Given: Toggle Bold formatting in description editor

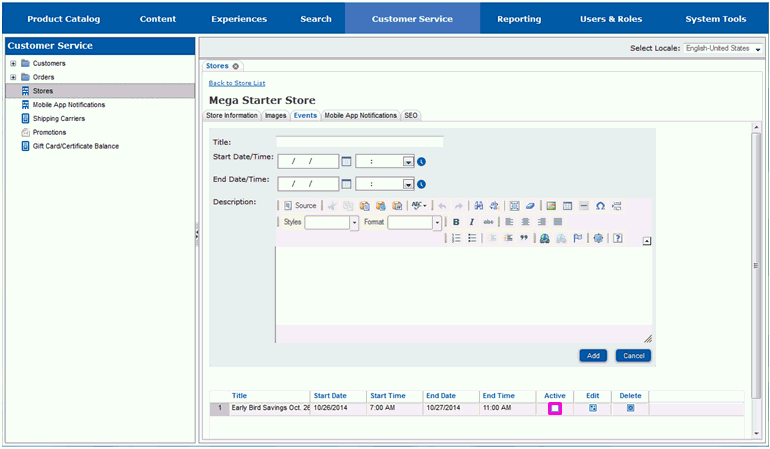Looking at the screenshot, I should [x=456, y=222].
